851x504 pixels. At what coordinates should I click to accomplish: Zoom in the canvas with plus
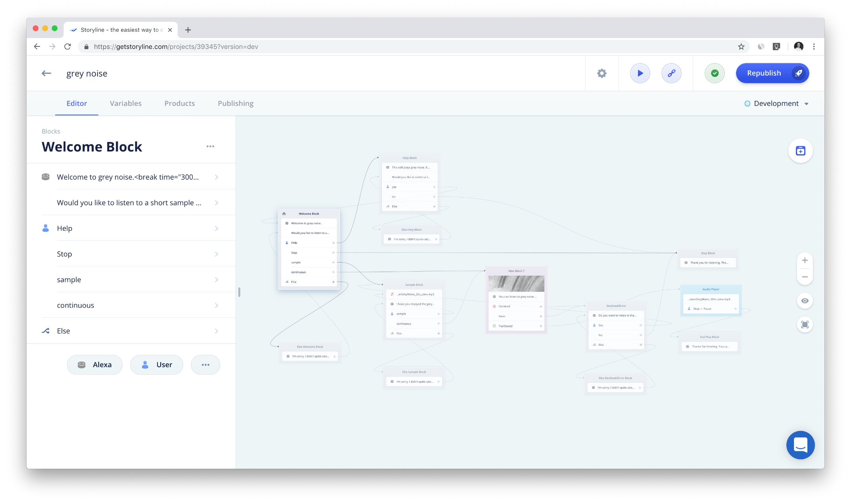(805, 261)
